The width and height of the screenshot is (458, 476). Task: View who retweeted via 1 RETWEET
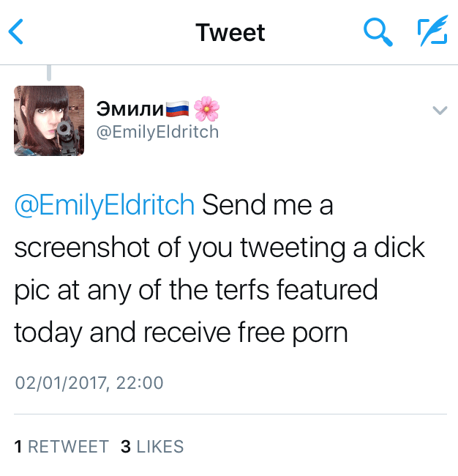(x=61, y=447)
